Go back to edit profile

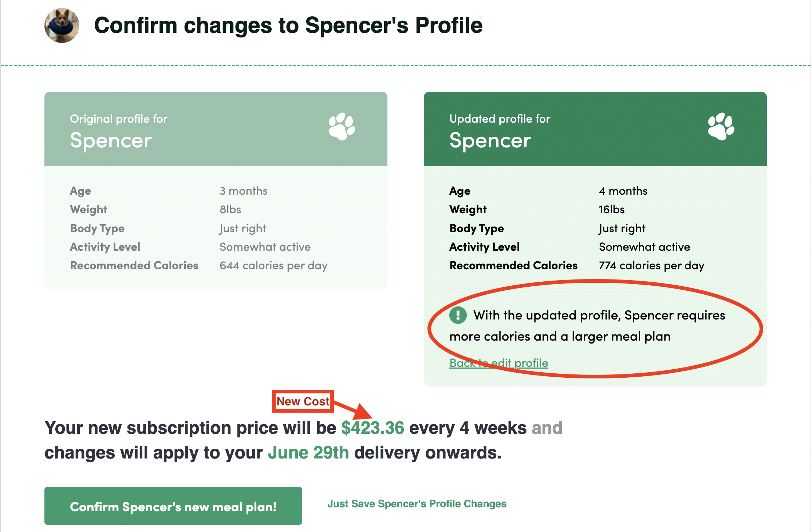(499, 363)
